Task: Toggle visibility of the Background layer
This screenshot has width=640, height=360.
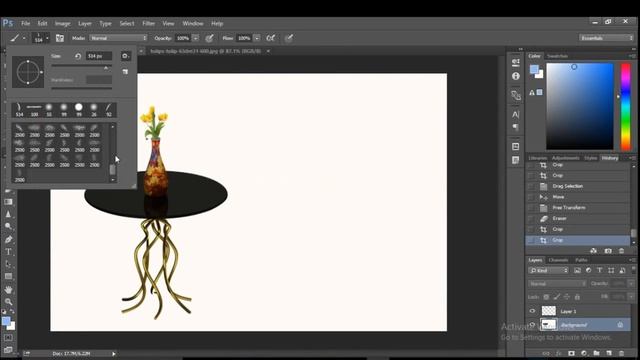Action: click(x=532, y=325)
